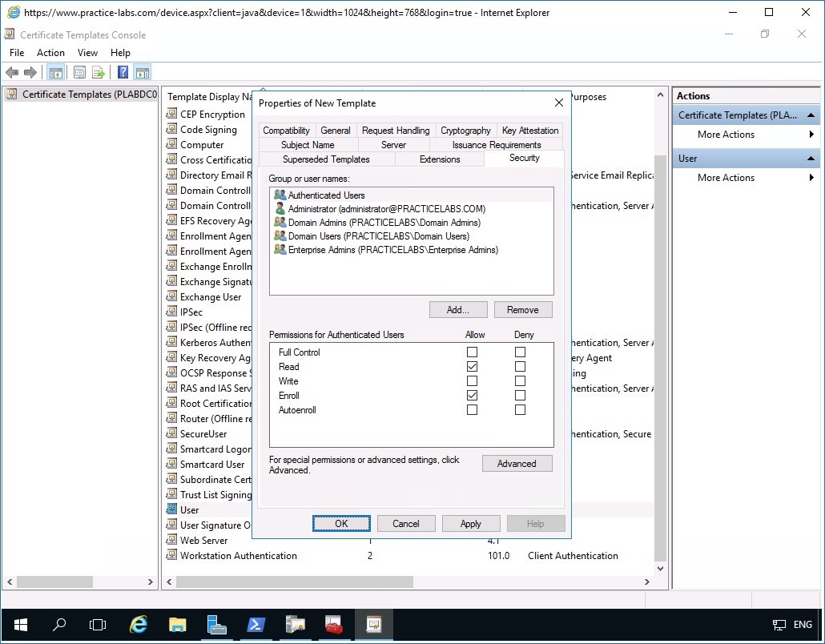Click Add... to add a group or user

tap(458, 310)
